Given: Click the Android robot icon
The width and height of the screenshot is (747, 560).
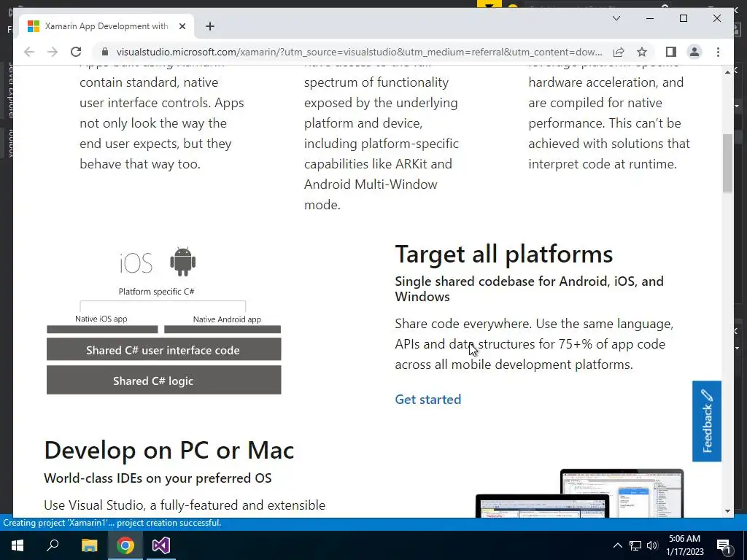Looking at the screenshot, I should [x=182, y=262].
